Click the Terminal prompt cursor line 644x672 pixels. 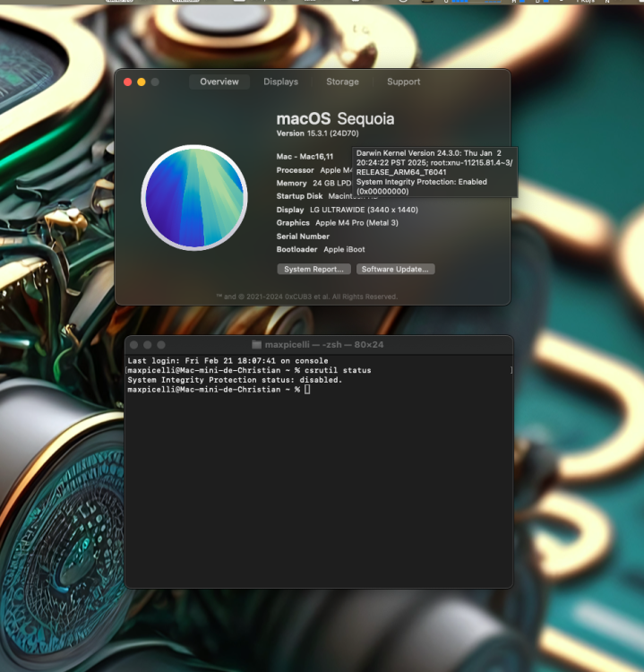pyautogui.click(x=219, y=390)
